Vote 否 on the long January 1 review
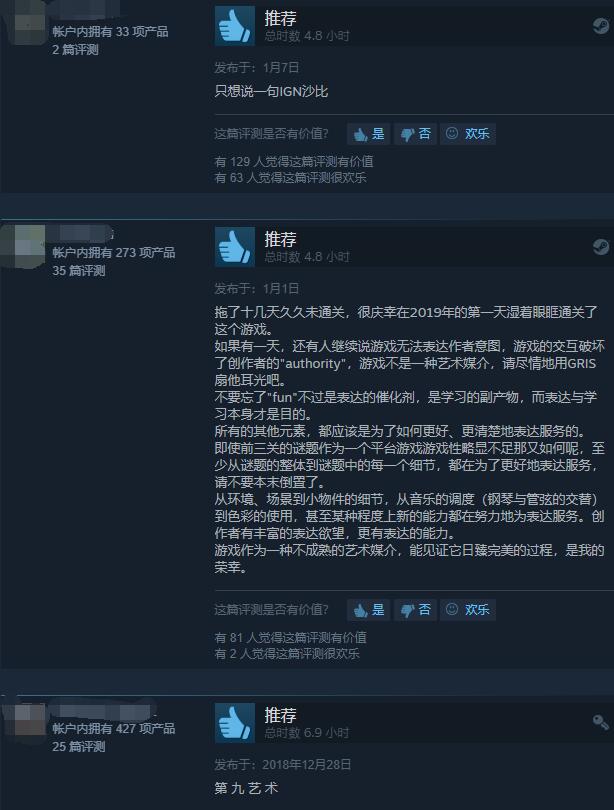The width and height of the screenshot is (614, 810). tap(416, 610)
